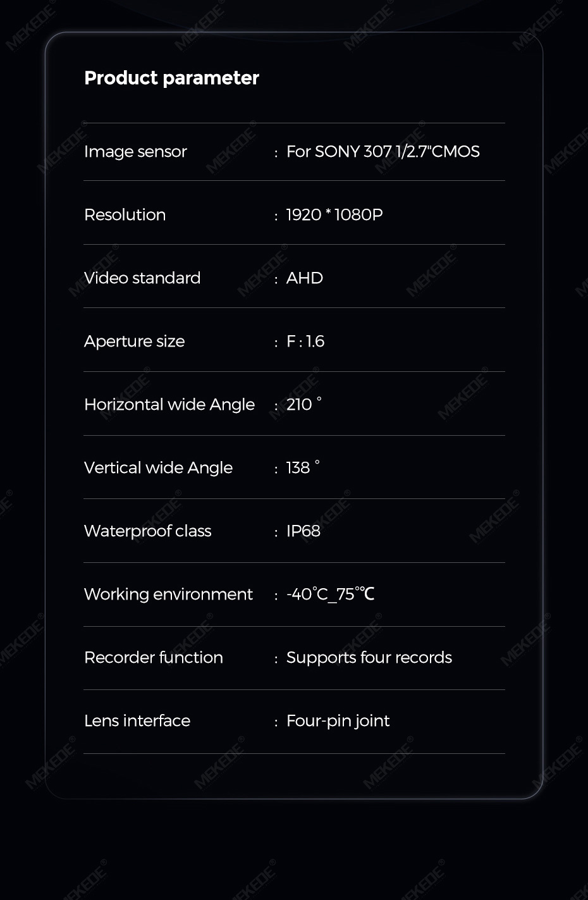Click the Working environment label
Image resolution: width=588 pixels, height=900 pixels.
click(x=168, y=595)
